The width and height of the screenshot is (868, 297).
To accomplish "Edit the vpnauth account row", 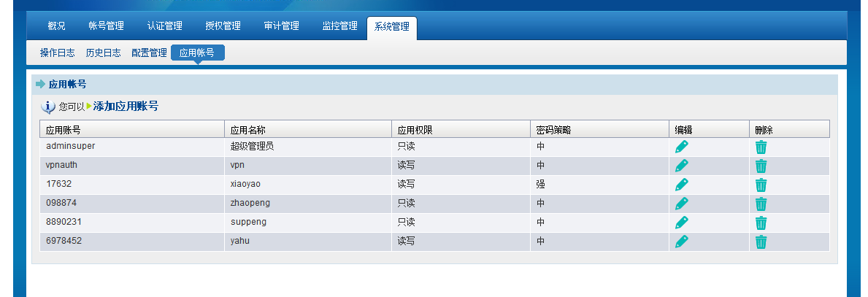I will click(x=681, y=166).
